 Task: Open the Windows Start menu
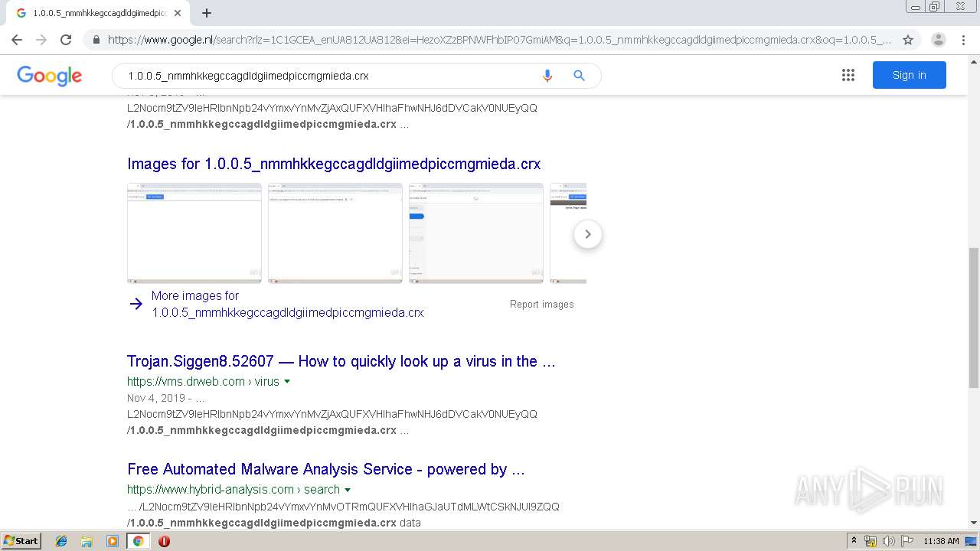coord(21,540)
